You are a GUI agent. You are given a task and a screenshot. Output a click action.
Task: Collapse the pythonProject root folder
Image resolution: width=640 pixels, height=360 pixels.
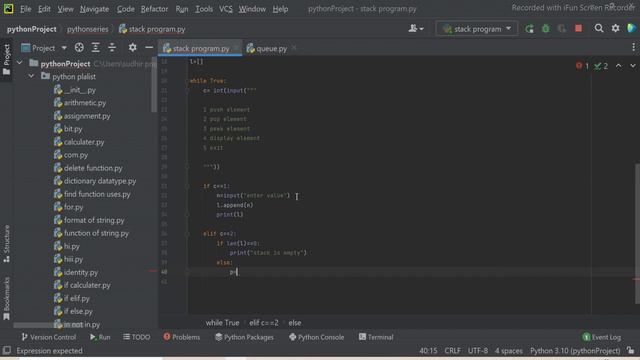pos(19,63)
